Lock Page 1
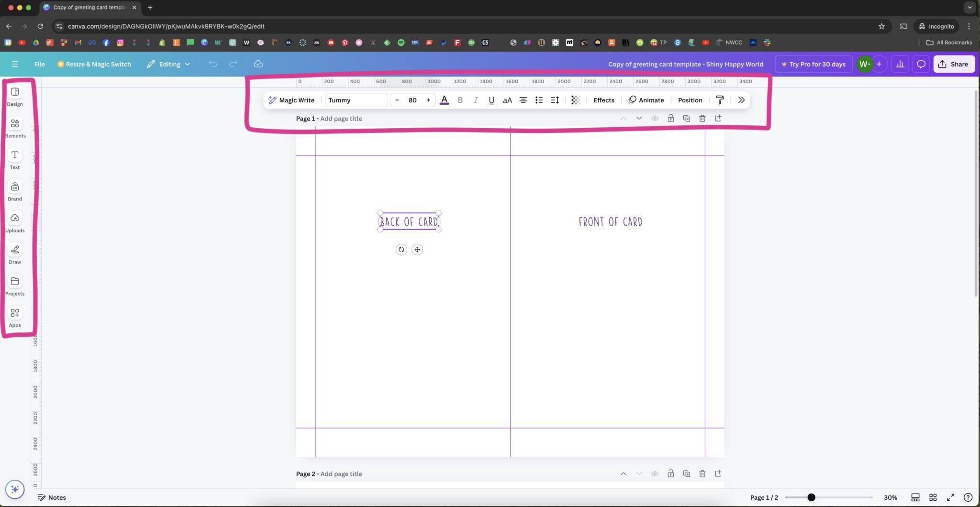980x507 pixels. pyautogui.click(x=670, y=118)
